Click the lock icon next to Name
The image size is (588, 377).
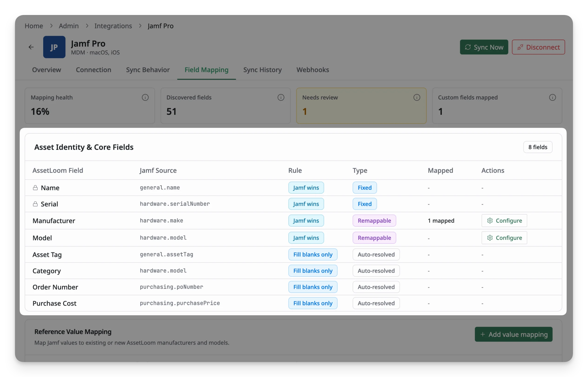click(x=35, y=187)
